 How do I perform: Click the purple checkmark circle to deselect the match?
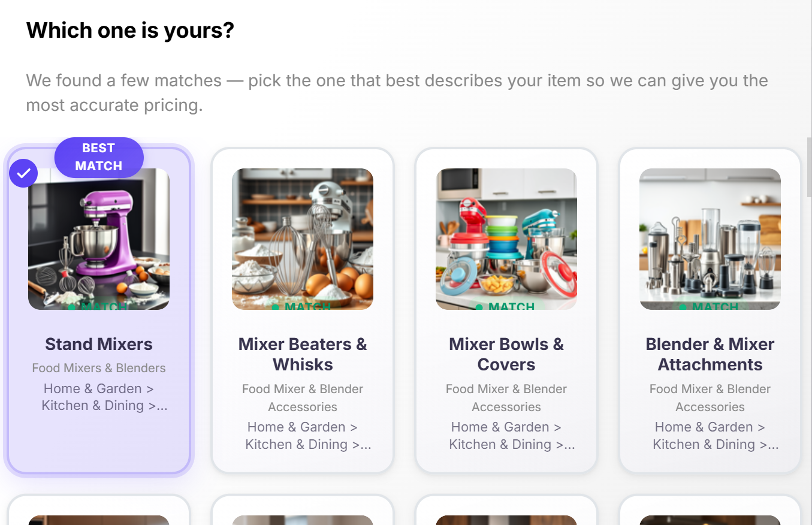click(23, 173)
